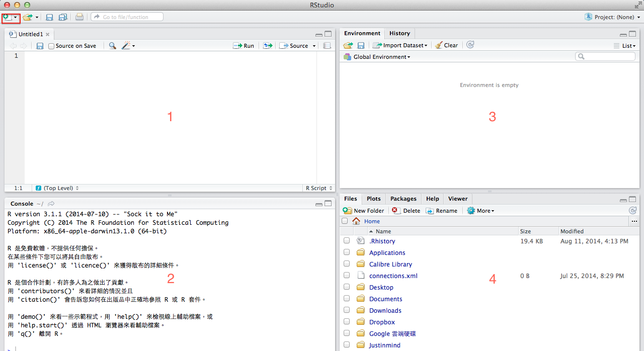This screenshot has width=644, height=351.
Task: Open the R Script file type selector
Action: tap(319, 188)
